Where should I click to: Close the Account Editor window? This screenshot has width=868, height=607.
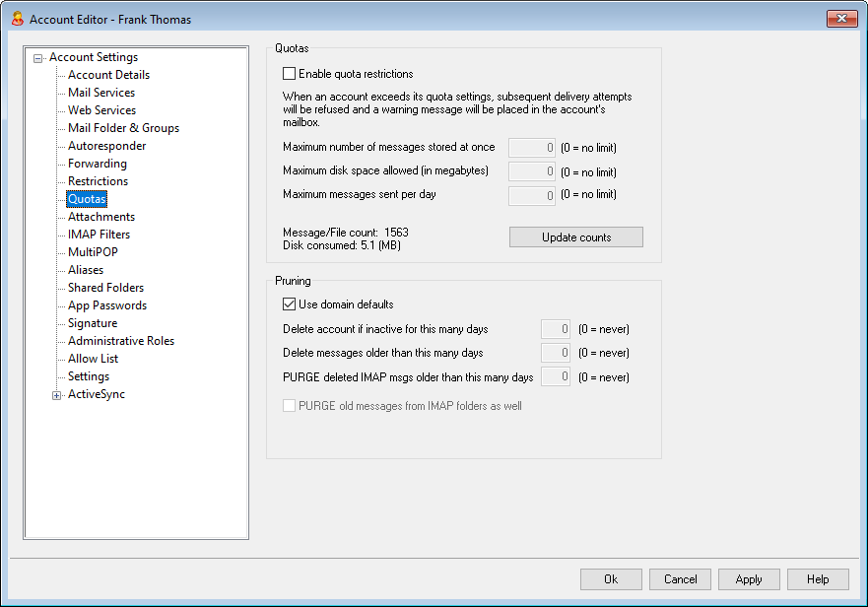(x=840, y=19)
